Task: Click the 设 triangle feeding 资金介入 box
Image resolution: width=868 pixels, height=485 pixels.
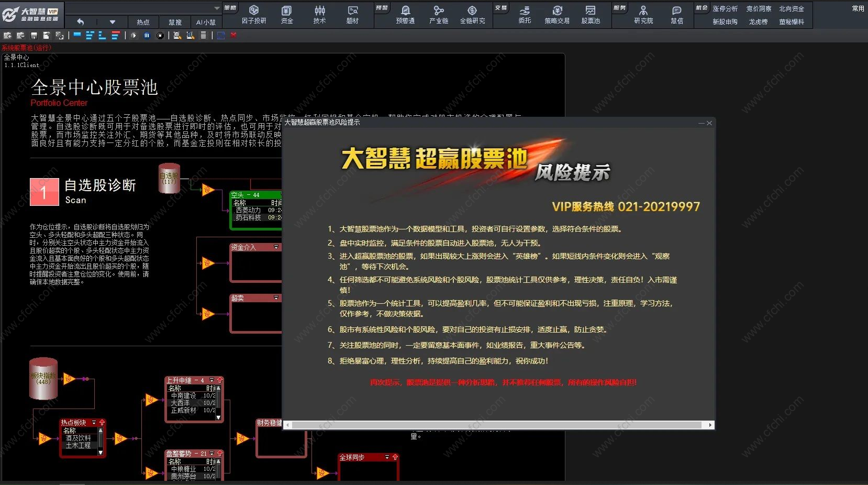Action: pyautogui.click(x=208, y=263)
